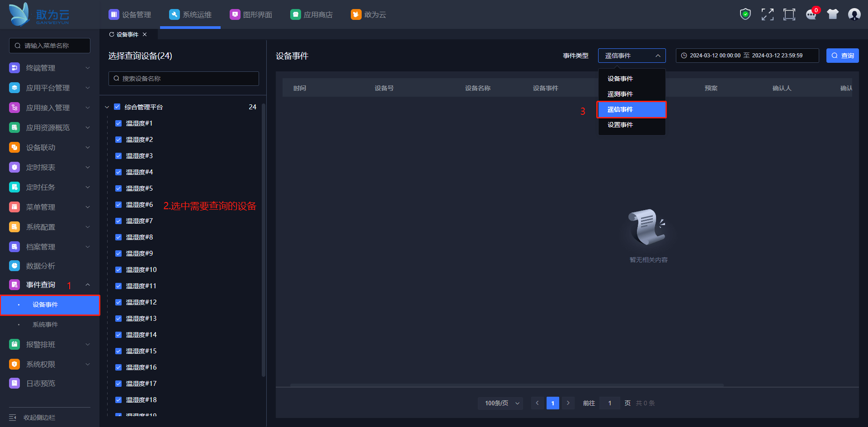Screen dimensions: 868x427
Task: Click the 终端管理 sidebar icon
Action: pyautogui.click(x=14, y=68)
